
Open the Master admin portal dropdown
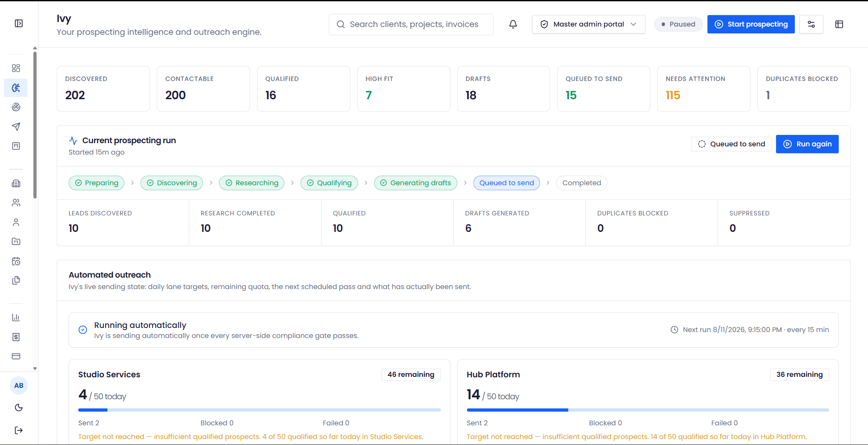[x=589, y=24]
